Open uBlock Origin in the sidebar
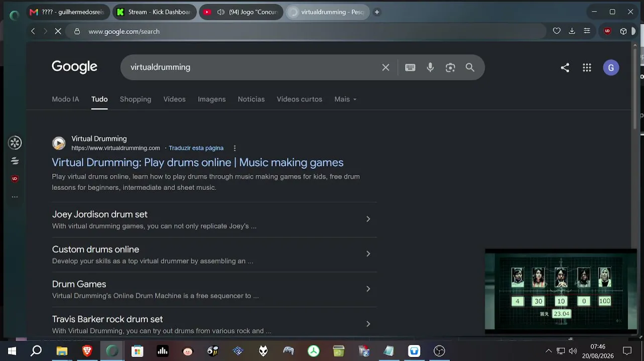The width and height of the screenshot is (644, 361). [15, 179]
